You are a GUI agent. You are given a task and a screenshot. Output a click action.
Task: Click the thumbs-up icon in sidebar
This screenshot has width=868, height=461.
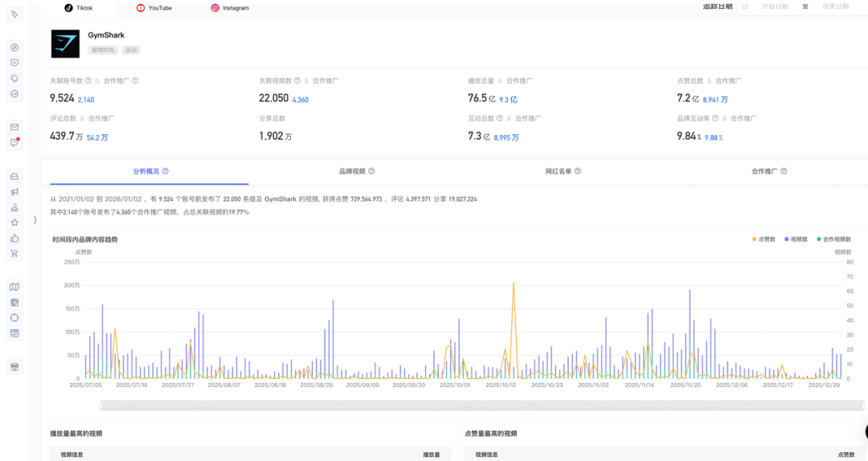pyautogui.click(x=14, y=238)
